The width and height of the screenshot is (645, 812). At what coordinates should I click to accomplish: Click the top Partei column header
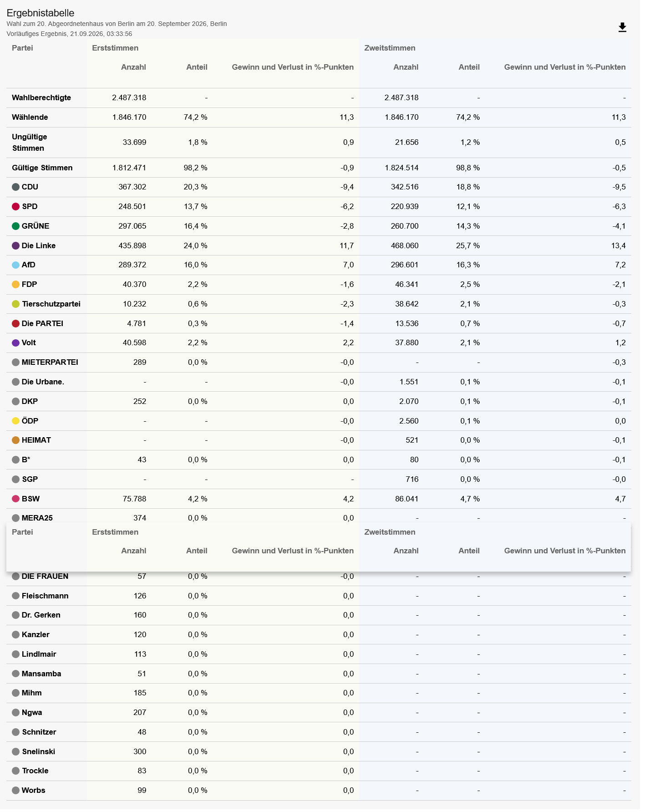22,48
